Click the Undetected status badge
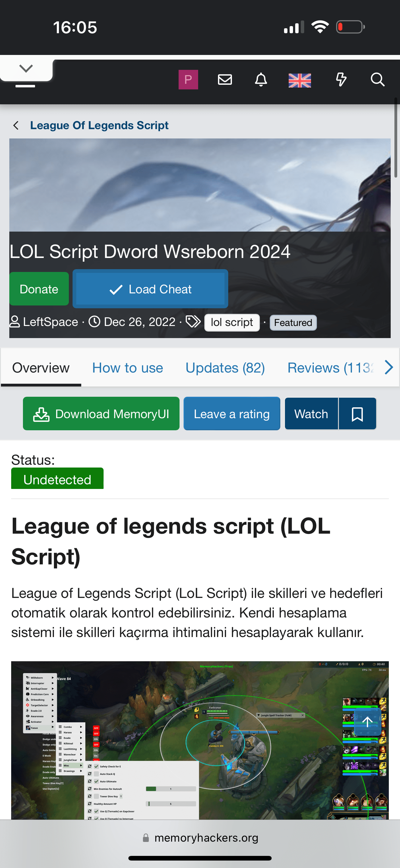Screen dimensions: 400x868 (x=57, y=478)
